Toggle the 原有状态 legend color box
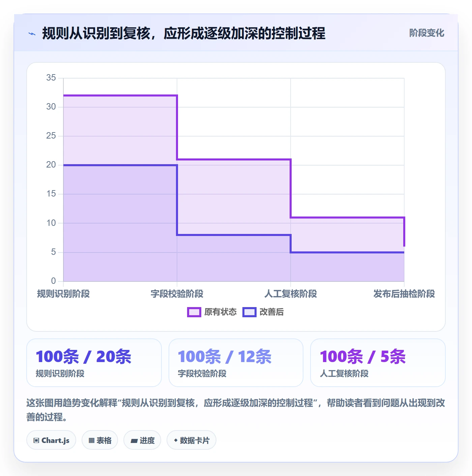The height and width of the screenshot is (476, 472). (x=194, y=312)
